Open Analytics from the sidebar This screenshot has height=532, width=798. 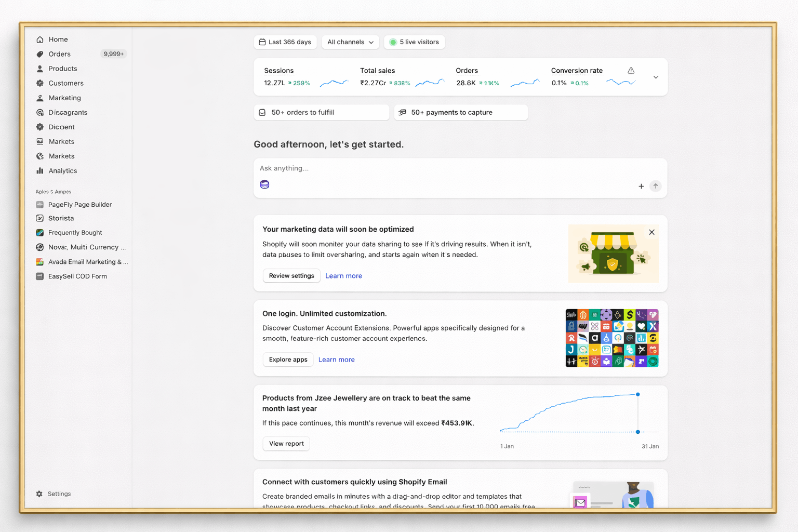[62, 171]
